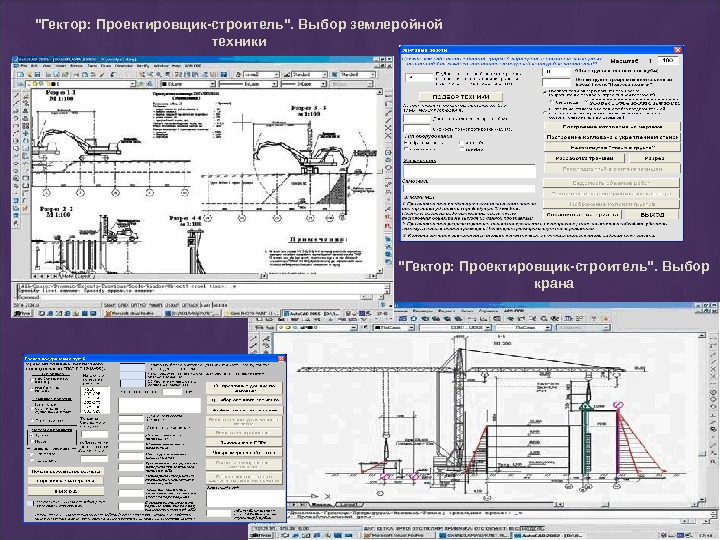Image resolution: width=720 pixels, height=540 pixels.
Task: Toggle ШАГ in bottom AutoCAD status bar
Action: click(369, 529)
